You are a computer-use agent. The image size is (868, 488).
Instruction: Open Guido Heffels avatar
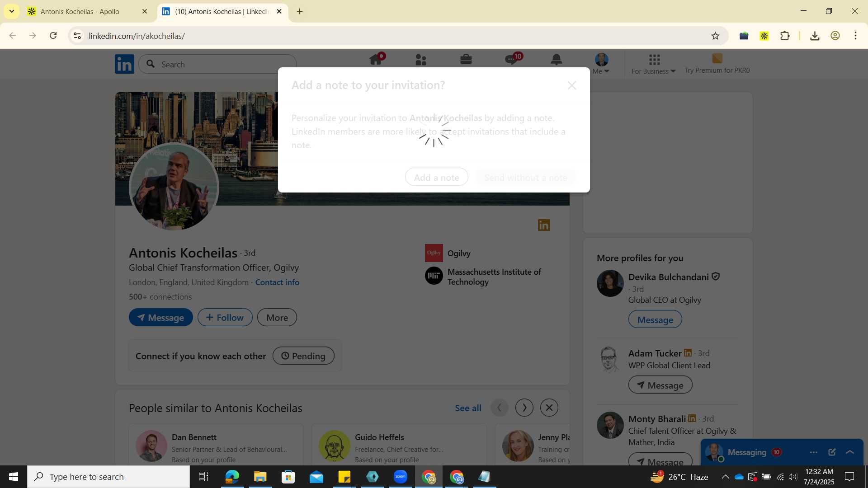click(x=334, y=446)
